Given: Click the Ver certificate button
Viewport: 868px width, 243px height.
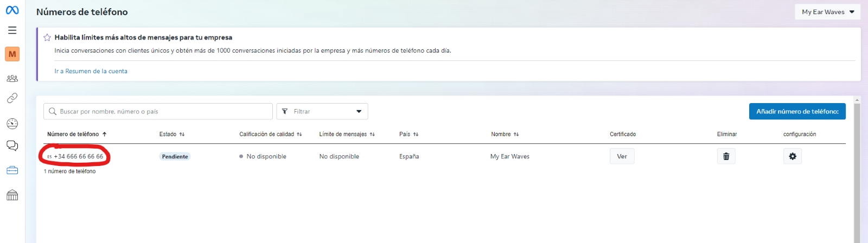Looking at the screenshot, I should pyautogui.click(x=622, y=156).
